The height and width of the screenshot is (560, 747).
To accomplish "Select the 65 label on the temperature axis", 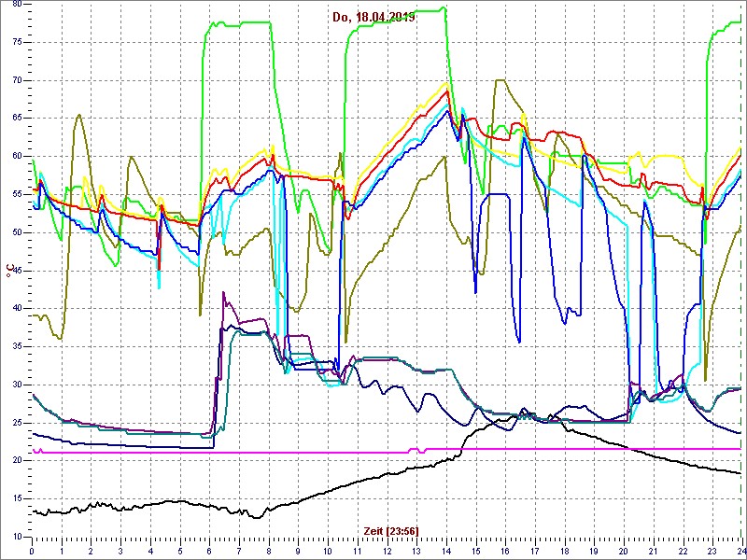I will click(x=17, y=119).
